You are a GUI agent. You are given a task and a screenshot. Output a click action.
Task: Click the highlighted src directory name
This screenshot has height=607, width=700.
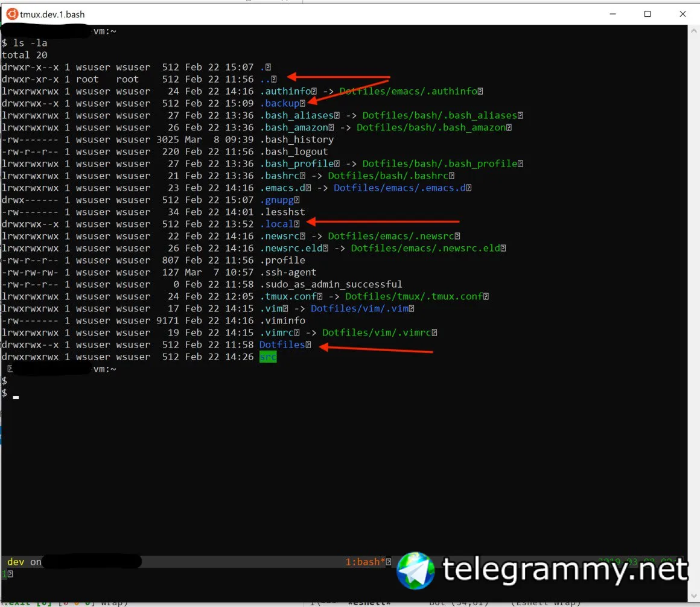(268, 356)
